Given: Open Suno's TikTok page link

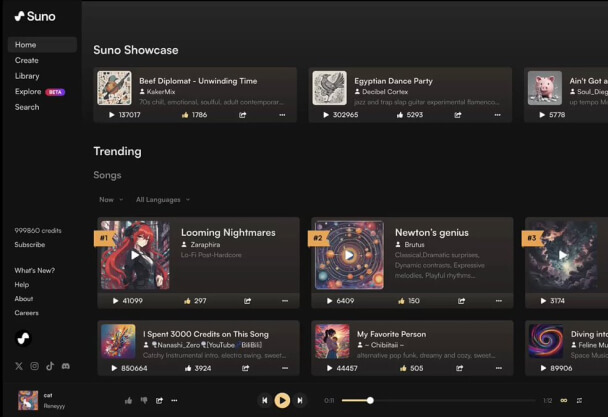Looking at the screenshot, I should 50,367.
